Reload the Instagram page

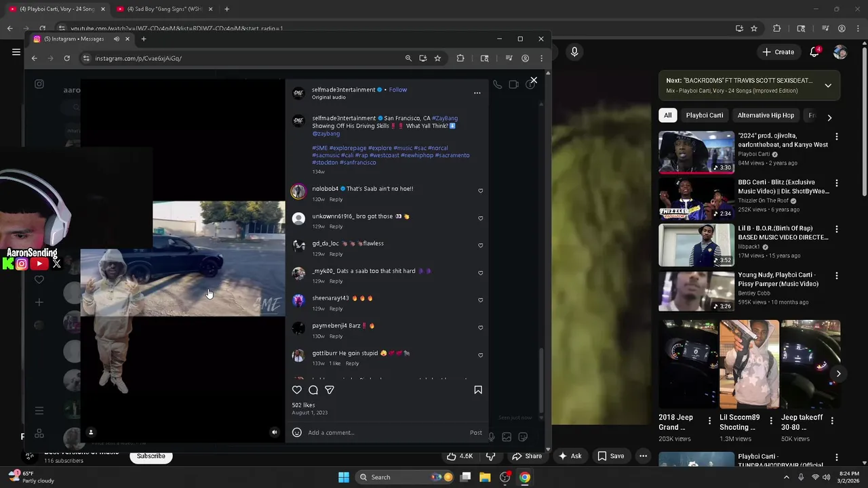pos(66,58)
